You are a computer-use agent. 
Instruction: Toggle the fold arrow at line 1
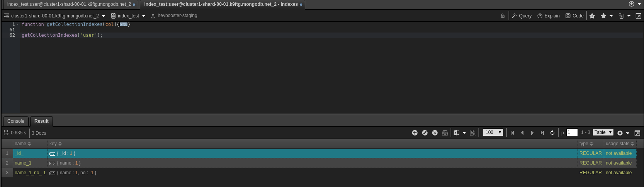tap(17, 24)
